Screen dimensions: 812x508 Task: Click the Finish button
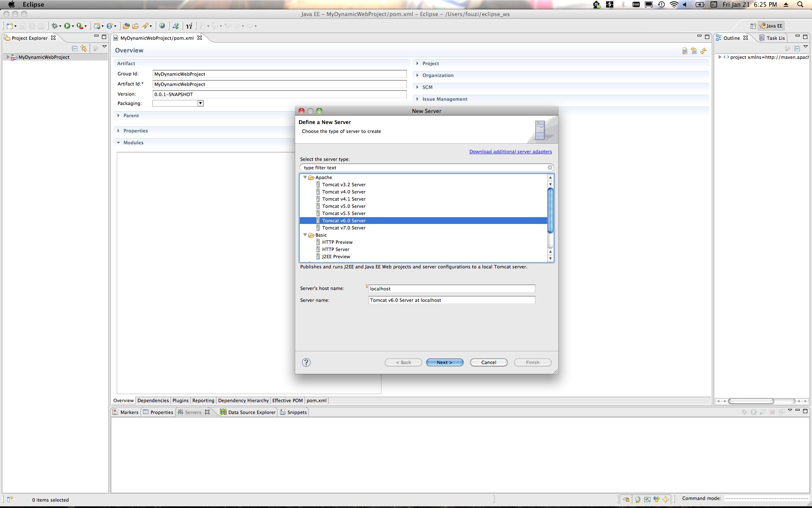tap(532, 362)
